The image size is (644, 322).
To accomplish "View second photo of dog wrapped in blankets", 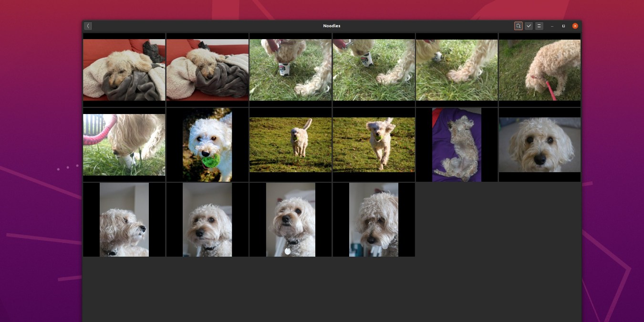I will 208,70.
